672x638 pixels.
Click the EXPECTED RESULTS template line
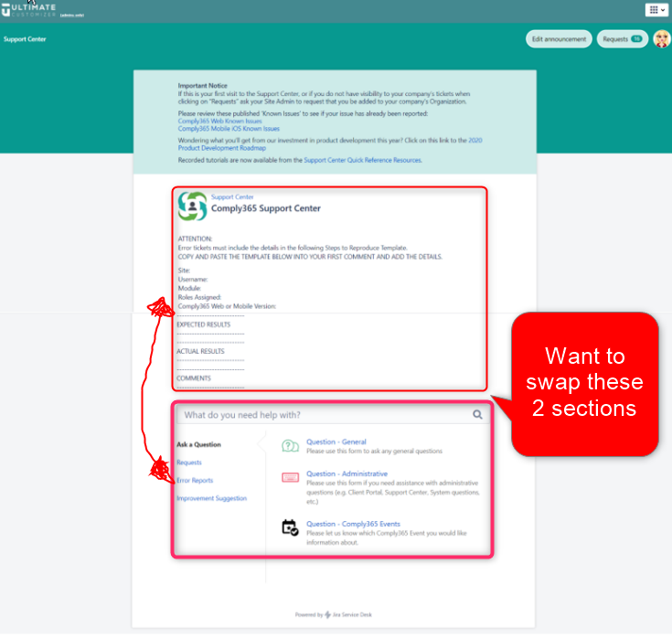pyautogui.click(x=203, y=324)
